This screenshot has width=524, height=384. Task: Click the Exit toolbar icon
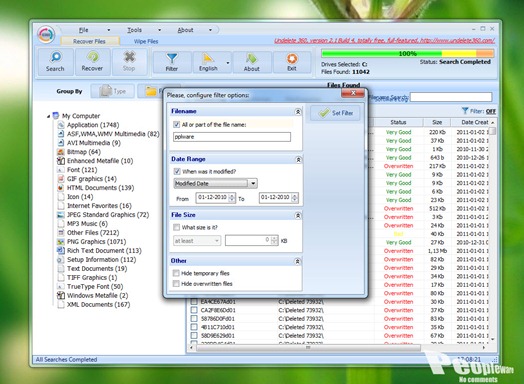(292, 58)
